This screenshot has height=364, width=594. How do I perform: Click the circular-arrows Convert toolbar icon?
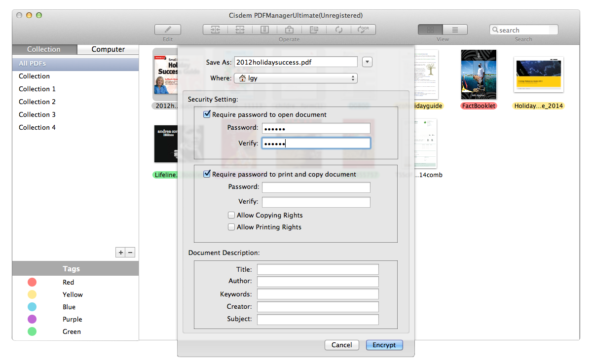pos(339,30)
